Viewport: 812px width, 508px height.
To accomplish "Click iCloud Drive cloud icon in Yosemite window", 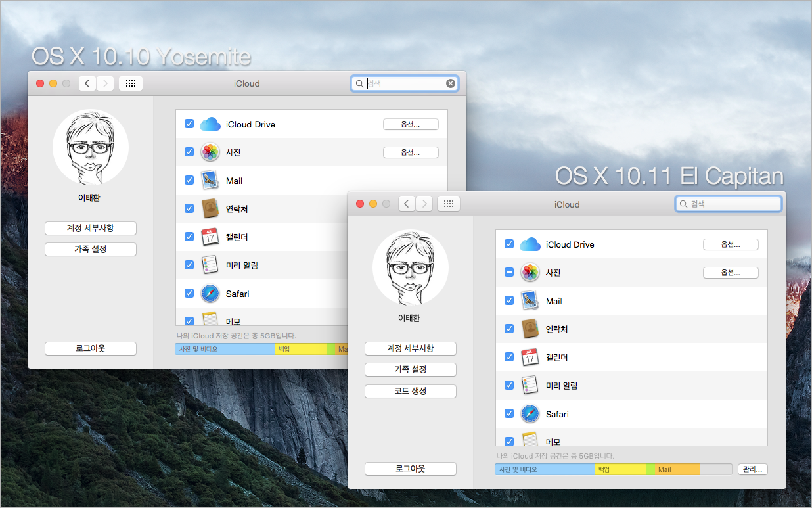I will [210, 124].
